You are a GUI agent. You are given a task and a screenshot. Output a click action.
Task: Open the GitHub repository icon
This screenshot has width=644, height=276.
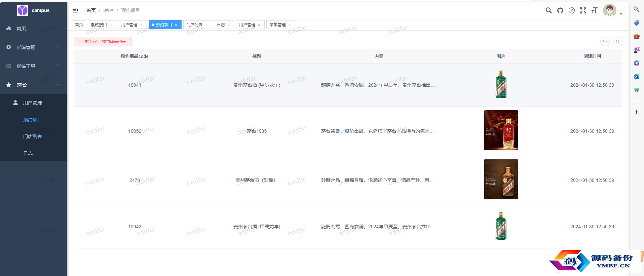click(x=560, y=10)
